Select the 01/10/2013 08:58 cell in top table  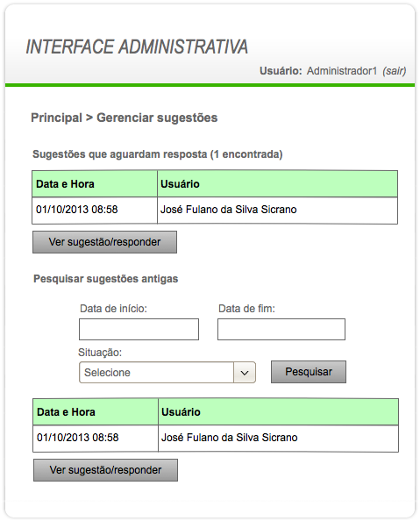tap(95, 211)
